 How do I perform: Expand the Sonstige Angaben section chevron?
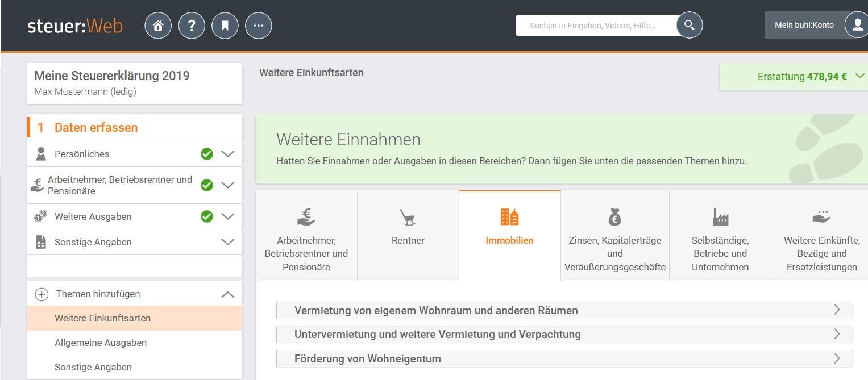point(227,242)
